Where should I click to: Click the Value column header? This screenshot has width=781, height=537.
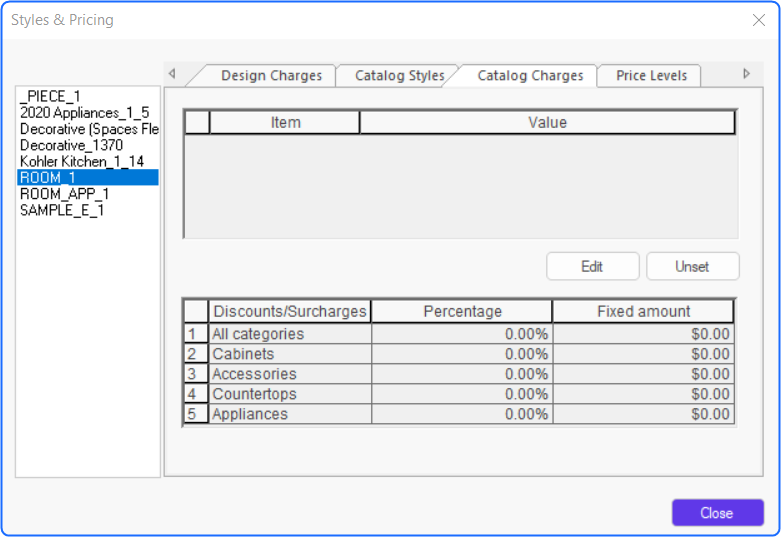tap(547, 123)
